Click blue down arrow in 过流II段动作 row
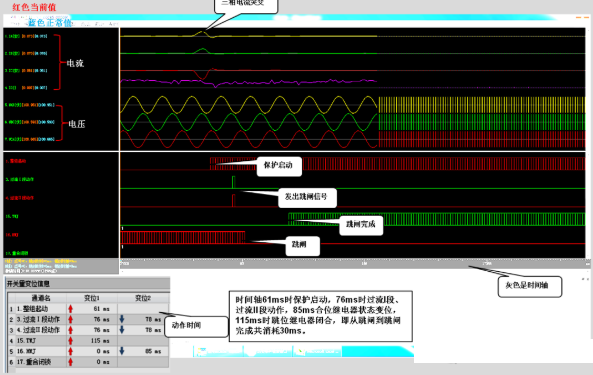Screen dimensions: 593x375 tap(122, 330)
